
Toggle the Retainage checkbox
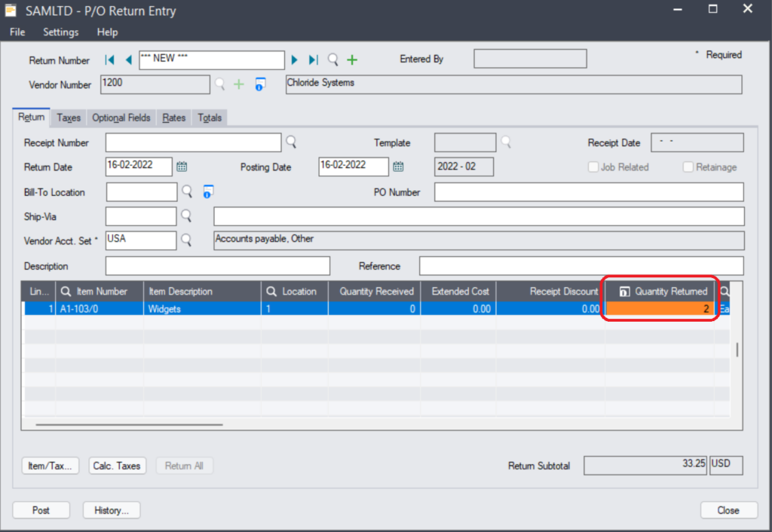[688, 167]
